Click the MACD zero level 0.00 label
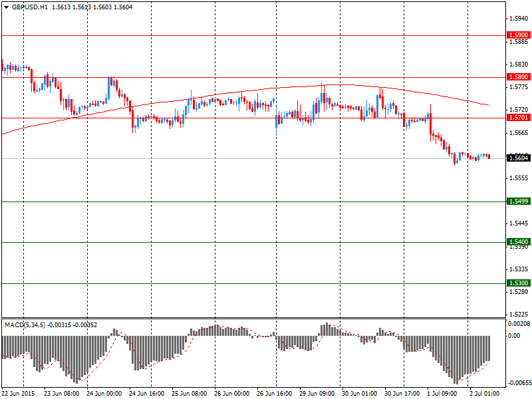The image size is (532, 399). (x=514, y=336)
